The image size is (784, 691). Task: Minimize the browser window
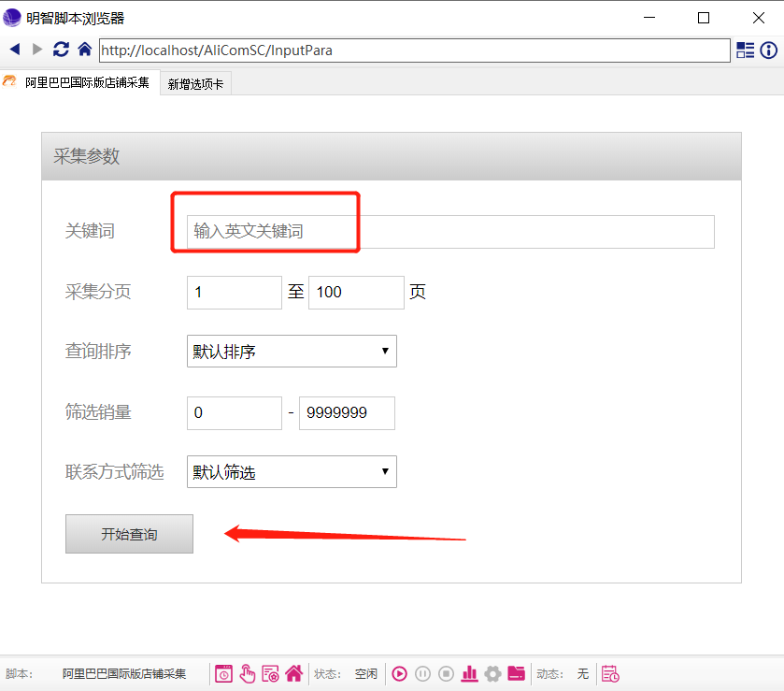(649, 18)
